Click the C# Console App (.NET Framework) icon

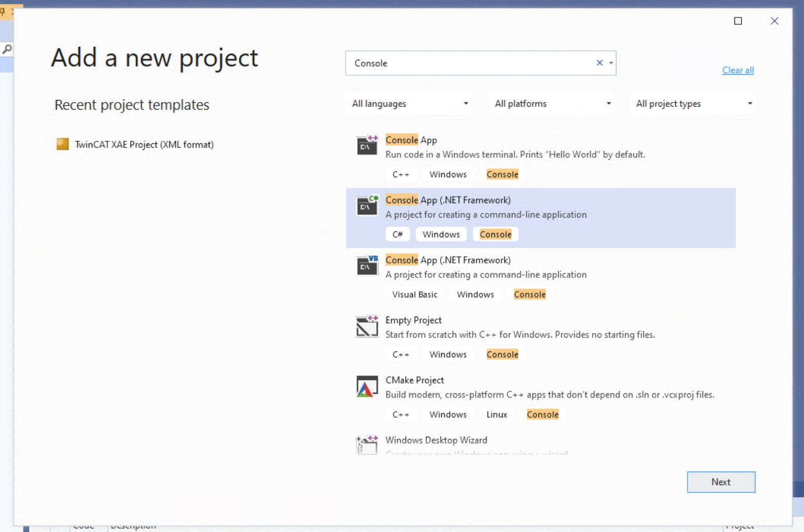point(367,205)
